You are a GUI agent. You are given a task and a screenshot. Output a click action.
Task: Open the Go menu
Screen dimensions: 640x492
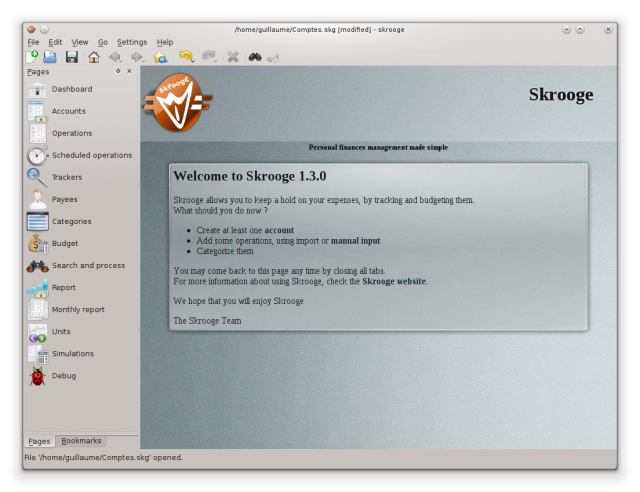click(102, 42)
